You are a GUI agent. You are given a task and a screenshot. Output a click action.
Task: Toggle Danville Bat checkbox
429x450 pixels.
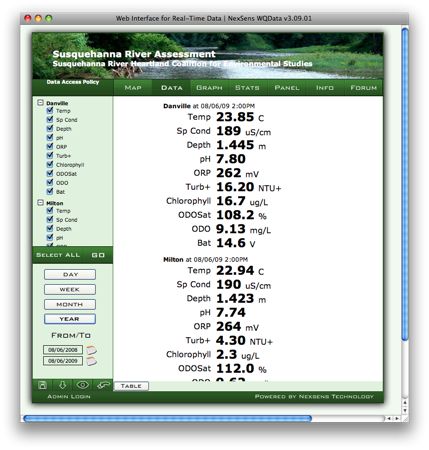[x=50, y=191]
